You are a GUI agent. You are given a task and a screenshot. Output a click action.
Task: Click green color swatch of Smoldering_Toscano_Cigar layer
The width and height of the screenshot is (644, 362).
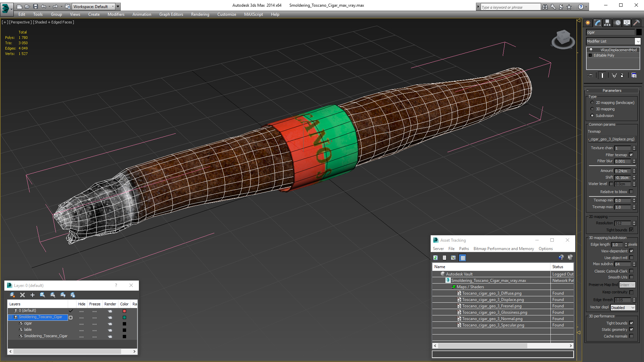pos(124,317)
